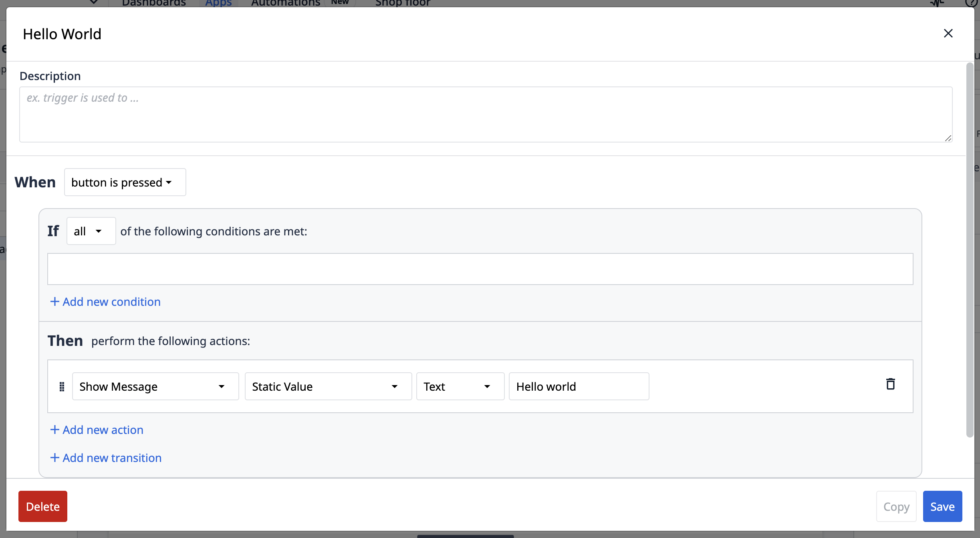Copy the trigger using the Copy button

[896, 506]
